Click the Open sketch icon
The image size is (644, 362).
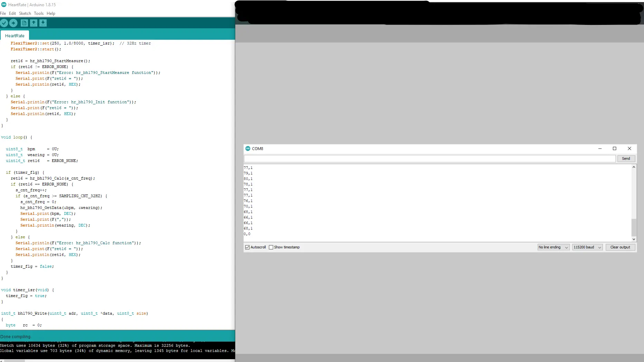pos(34,23)
